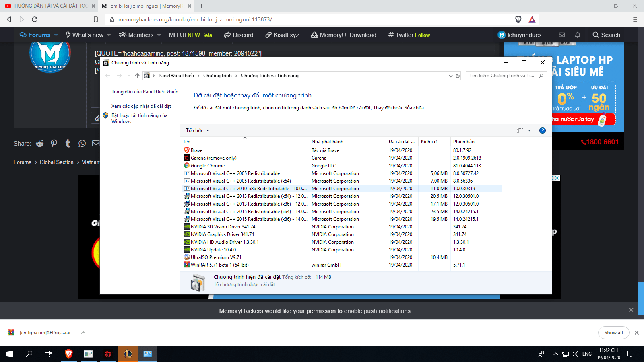This screenshot has width=644, height=362.
Task: Open forum alerts bell icon
Action: tap(578, 35)
